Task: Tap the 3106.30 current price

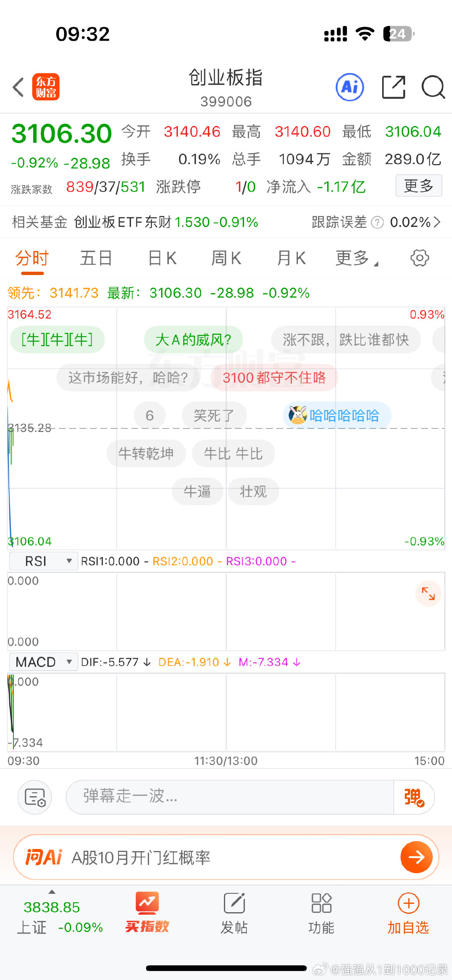Action: [62, 134]
